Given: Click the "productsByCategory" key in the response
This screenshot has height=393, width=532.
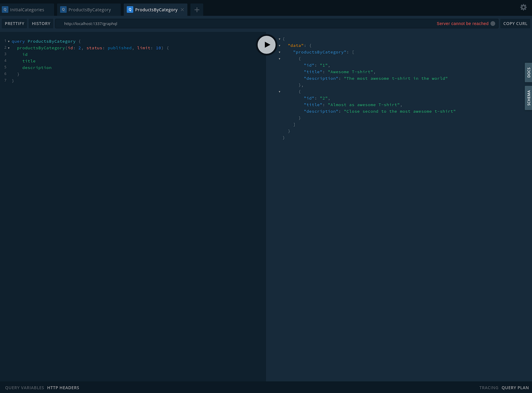Looking at the screenshot, I should 320,52.
